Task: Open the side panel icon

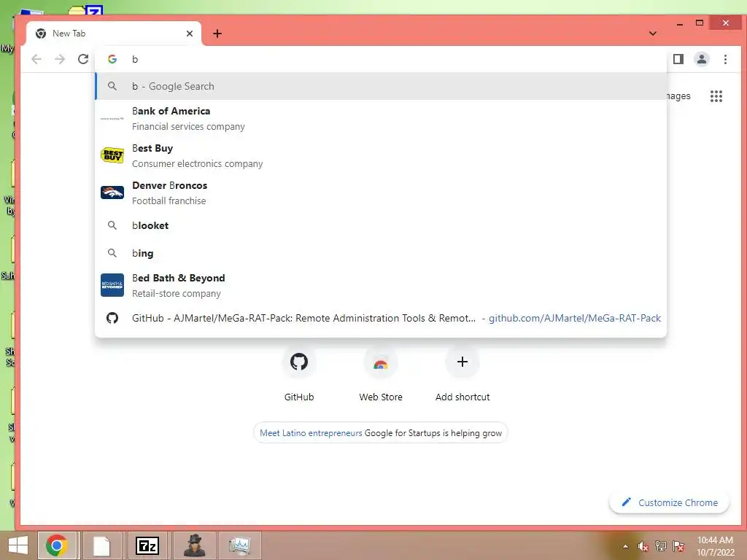Action: click(678, 59)
